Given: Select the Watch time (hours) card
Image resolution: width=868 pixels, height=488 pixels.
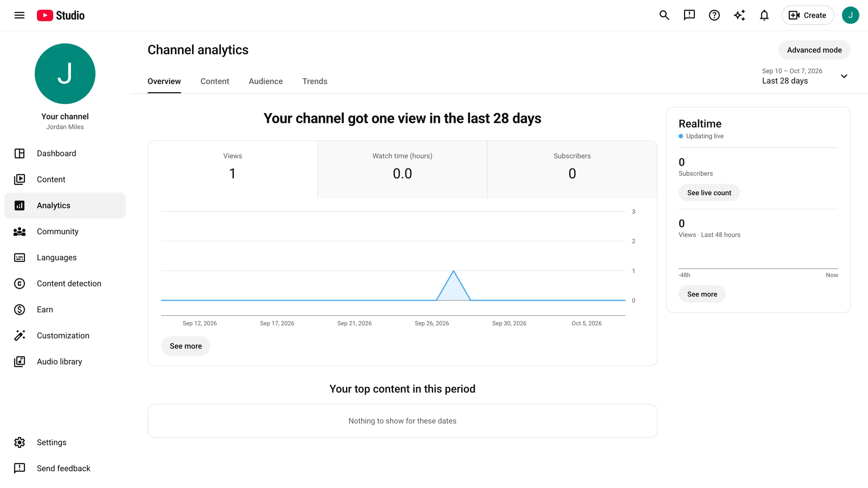Looking at the screenshot, I should tap(402, 169).
